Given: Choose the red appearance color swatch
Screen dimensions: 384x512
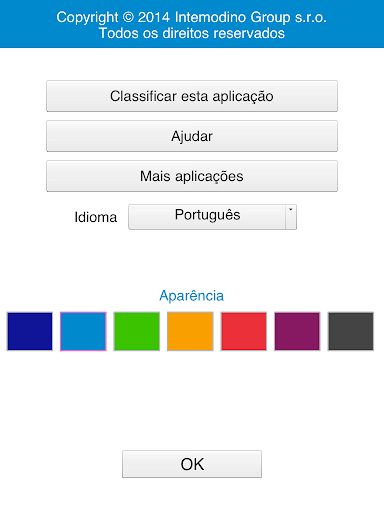Looking at the screenshot, I should (x=244, y=331).
